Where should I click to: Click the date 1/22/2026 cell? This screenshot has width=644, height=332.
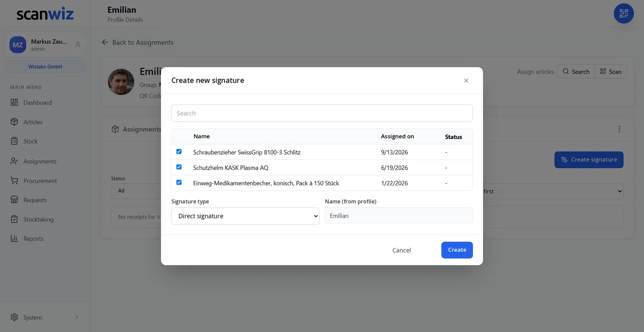[394, 183]
